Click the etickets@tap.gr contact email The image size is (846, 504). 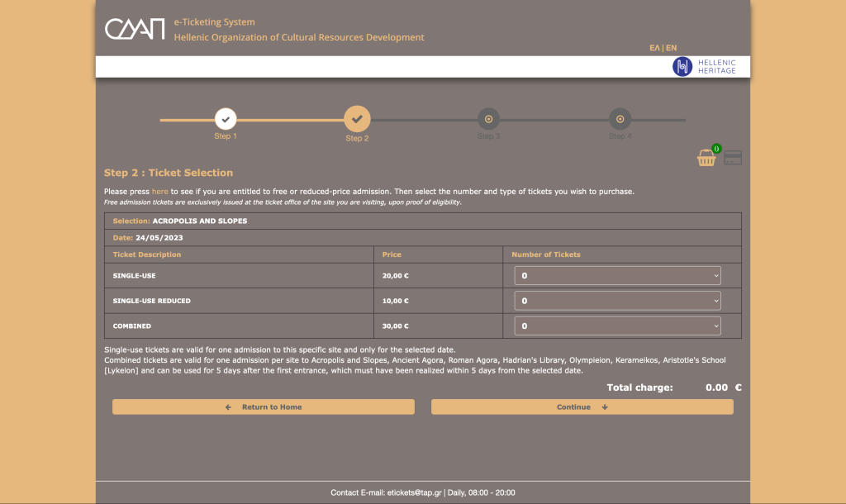[414, 492]
